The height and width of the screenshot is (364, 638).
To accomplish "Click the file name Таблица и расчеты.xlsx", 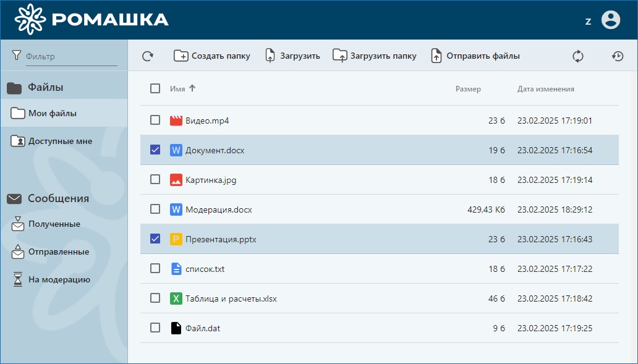I will pos(231,298).
